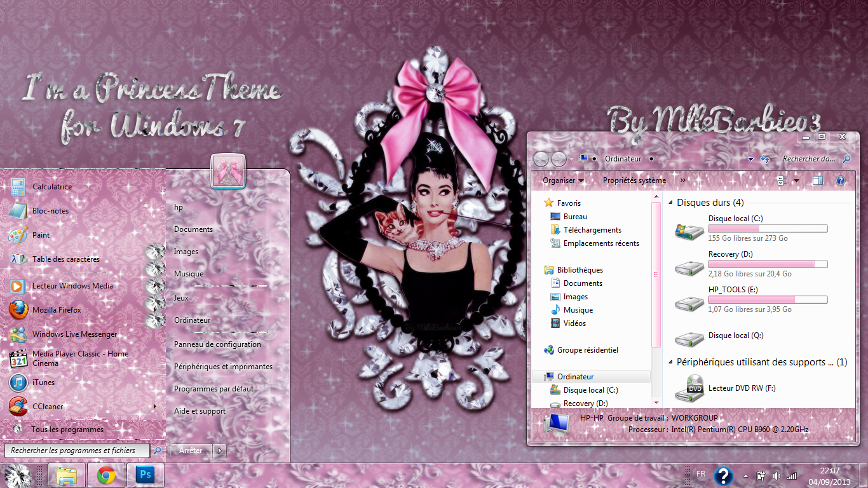Open Windows Explorer from the taskbar
868x488 pixels.
pyautogui.click(x=67, y=475)
